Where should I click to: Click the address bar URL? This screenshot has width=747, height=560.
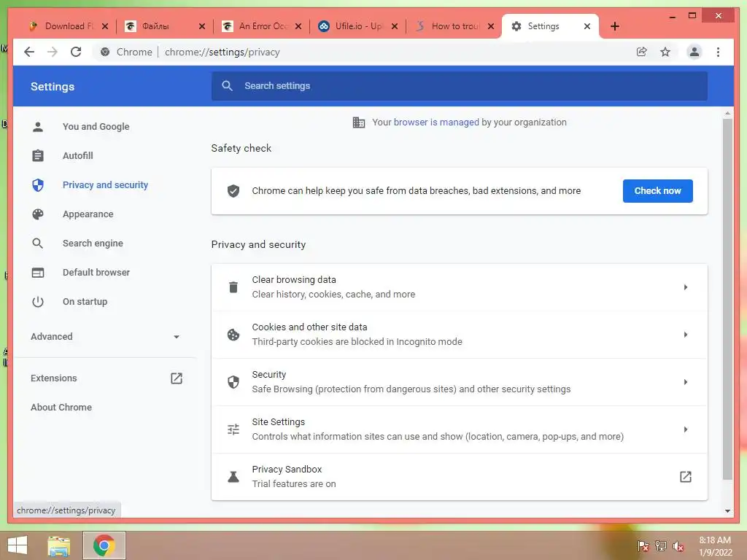click(222, 52)
